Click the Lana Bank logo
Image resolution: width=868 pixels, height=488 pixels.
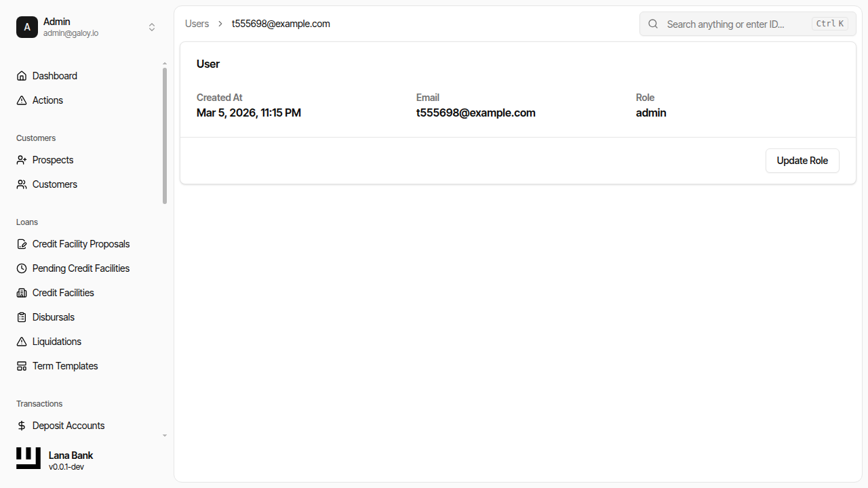pos(28,458)
